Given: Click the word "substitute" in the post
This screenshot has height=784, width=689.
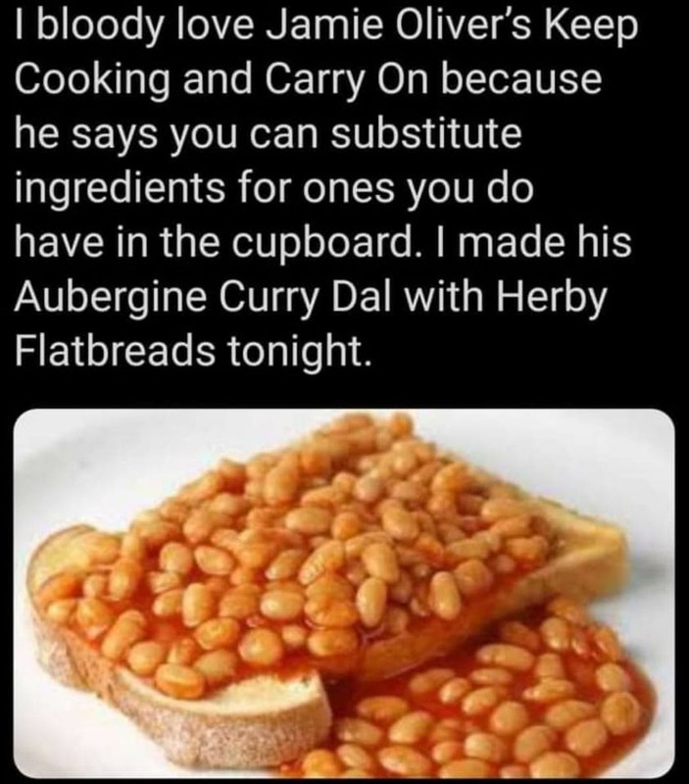Looking at the screenshot, I should (426, 133).
